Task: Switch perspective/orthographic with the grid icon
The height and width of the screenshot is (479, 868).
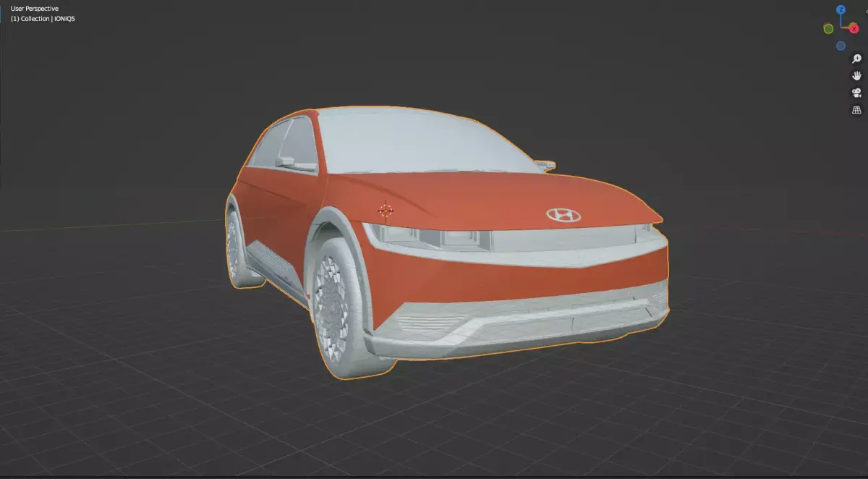Action: click(856, 110)
